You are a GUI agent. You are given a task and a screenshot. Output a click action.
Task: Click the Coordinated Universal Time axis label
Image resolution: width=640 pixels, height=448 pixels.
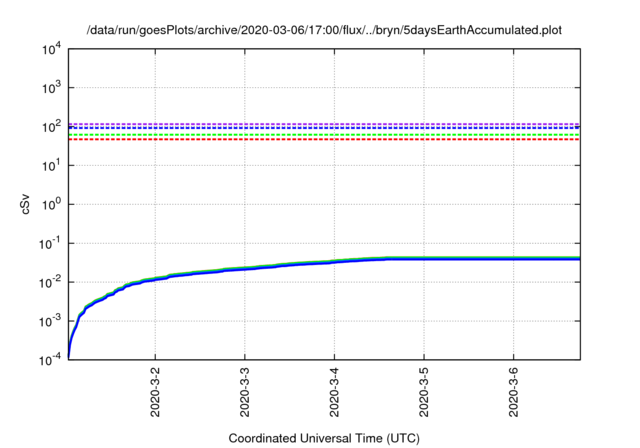[x=324, y=438]
